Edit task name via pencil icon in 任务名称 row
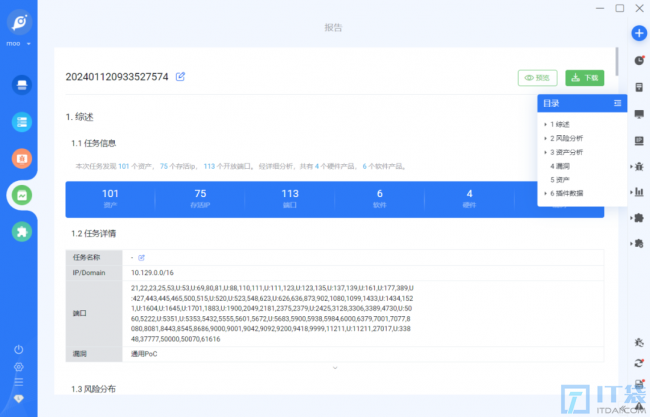The height and width of the screenshot is (417, 650). click(141, 258)
